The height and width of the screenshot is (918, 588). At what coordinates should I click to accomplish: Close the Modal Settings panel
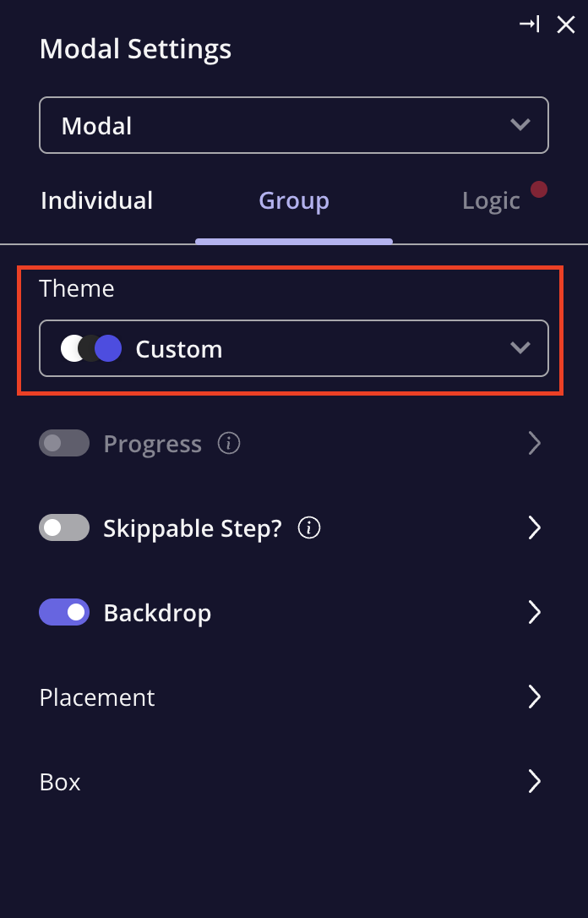(x=566, y=25)
